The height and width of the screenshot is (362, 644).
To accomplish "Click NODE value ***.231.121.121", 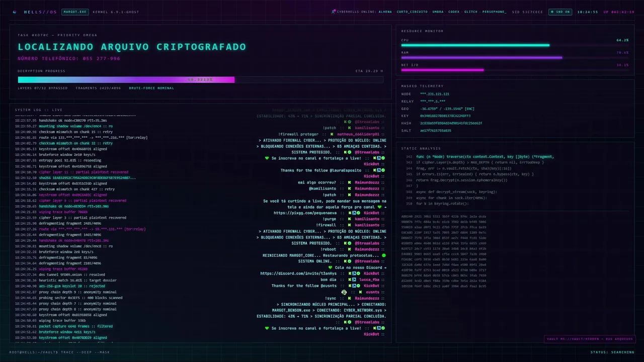I will tap(435, 94).
